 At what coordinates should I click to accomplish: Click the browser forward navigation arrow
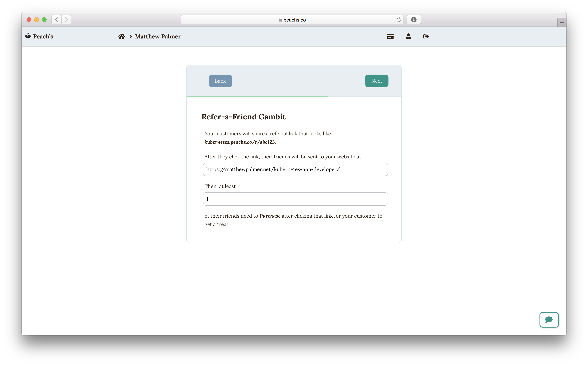67,20
